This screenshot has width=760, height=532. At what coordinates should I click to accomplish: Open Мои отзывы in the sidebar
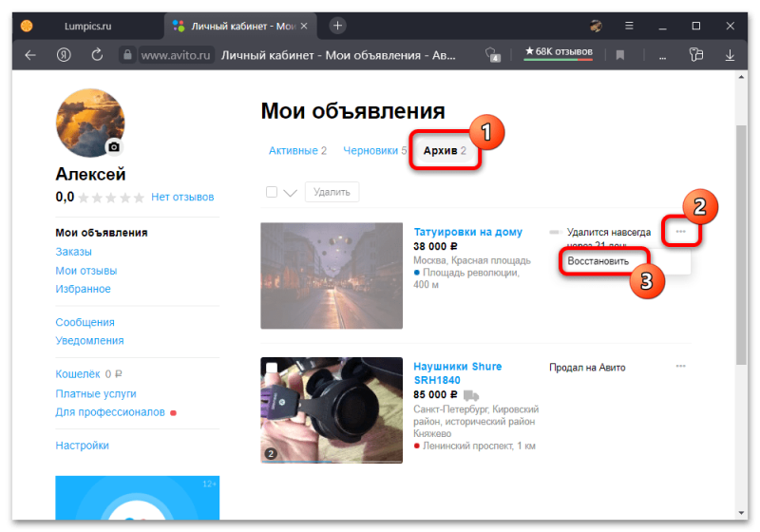[x=85, y=271]
